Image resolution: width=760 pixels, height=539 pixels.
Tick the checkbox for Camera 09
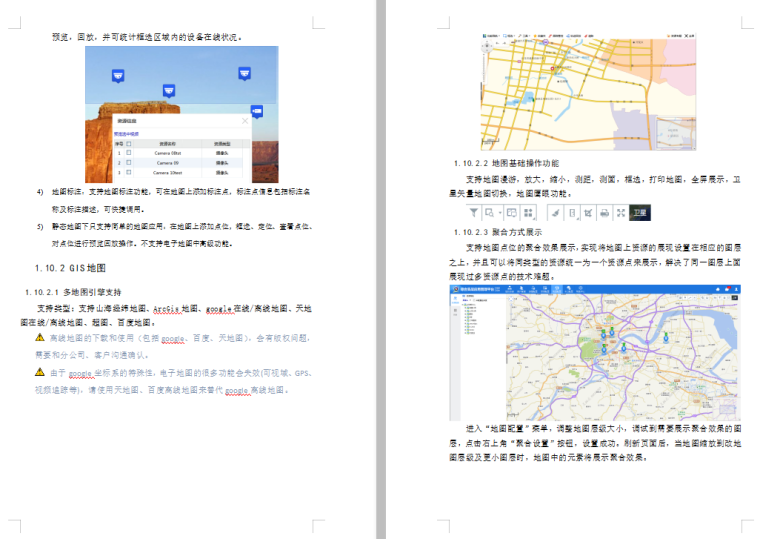pos(129,161)
